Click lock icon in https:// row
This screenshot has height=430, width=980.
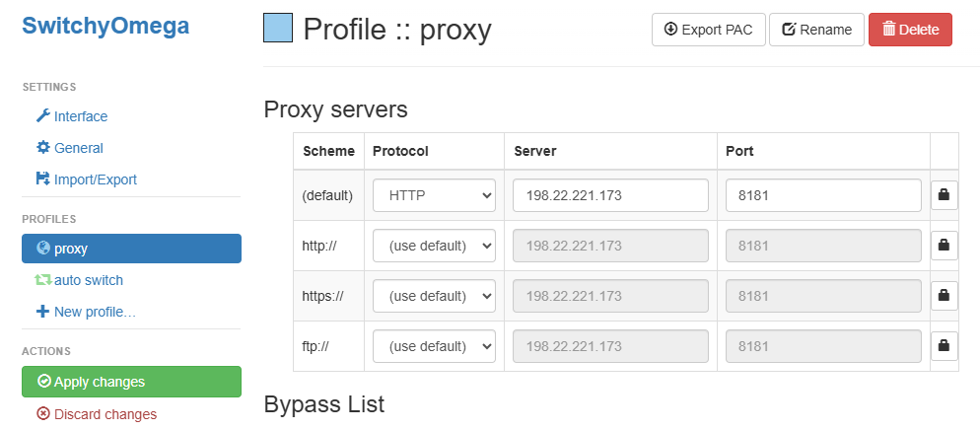[945, 296]
